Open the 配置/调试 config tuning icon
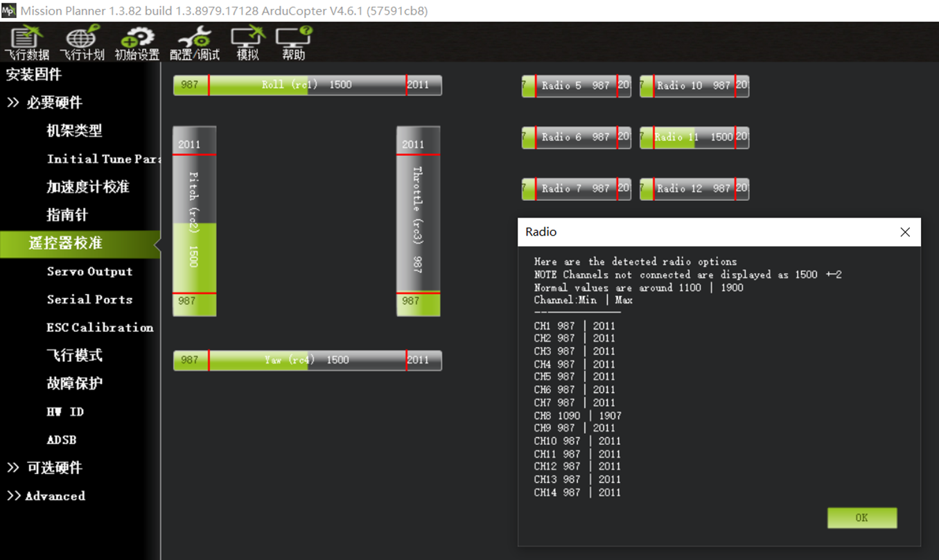 pyautogui.click(x=195, y=43)
